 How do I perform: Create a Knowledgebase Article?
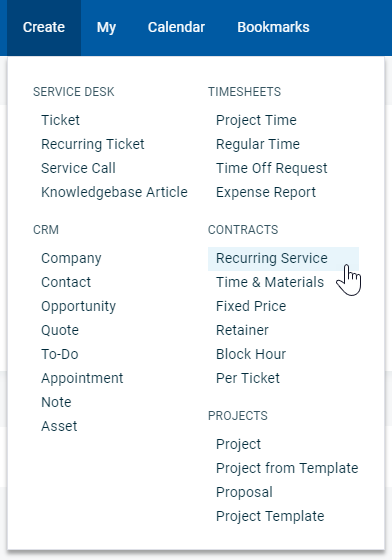pos(114,192)
